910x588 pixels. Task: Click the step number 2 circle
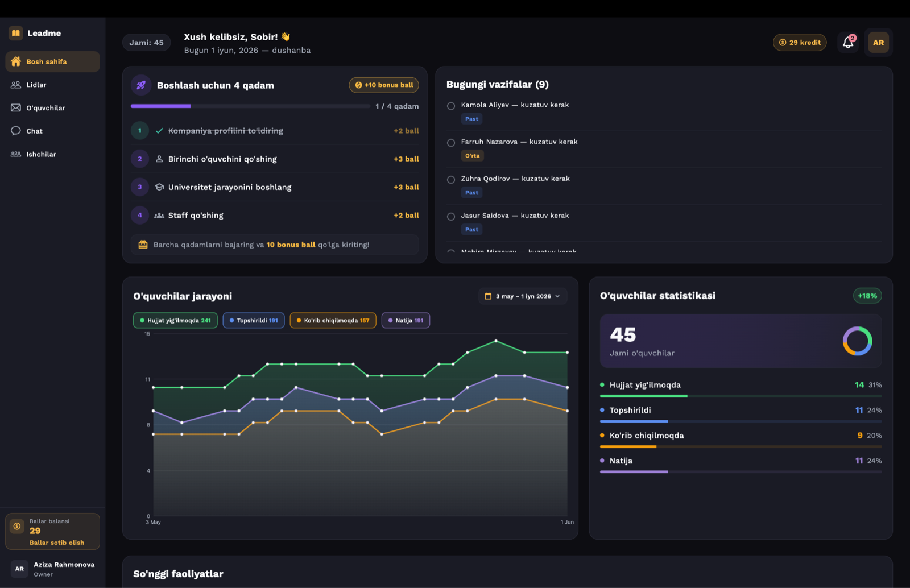coord(140,159)
